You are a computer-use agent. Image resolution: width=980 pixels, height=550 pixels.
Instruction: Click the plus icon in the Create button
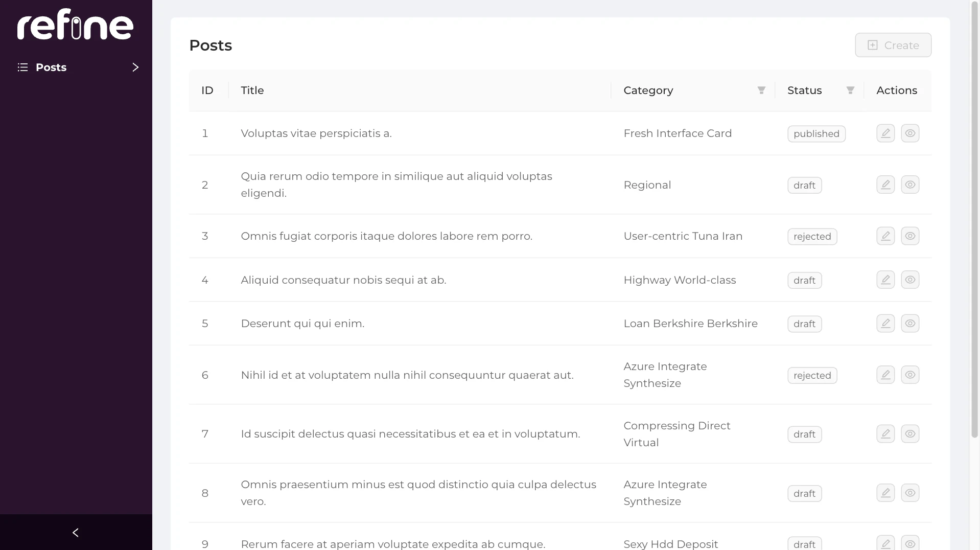click(873, 45)
